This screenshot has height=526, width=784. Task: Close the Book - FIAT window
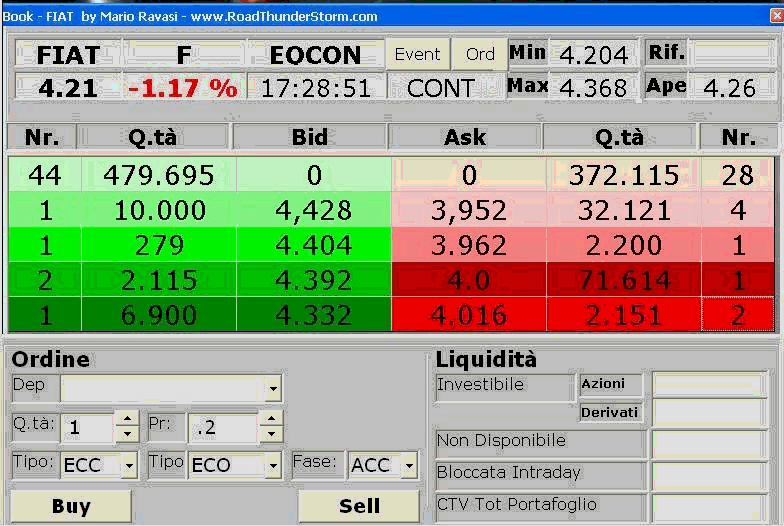coord(776,16)
